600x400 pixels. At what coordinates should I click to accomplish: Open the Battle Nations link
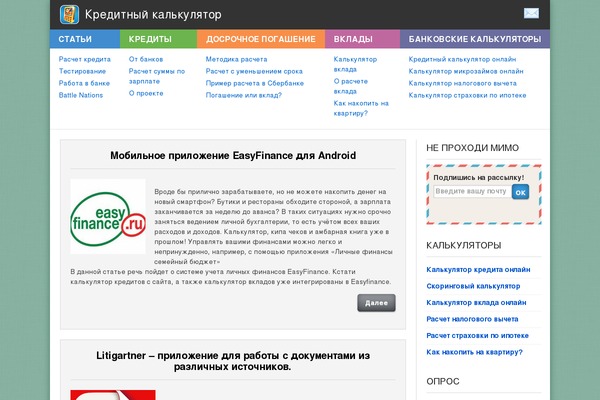tap(81, 95)
